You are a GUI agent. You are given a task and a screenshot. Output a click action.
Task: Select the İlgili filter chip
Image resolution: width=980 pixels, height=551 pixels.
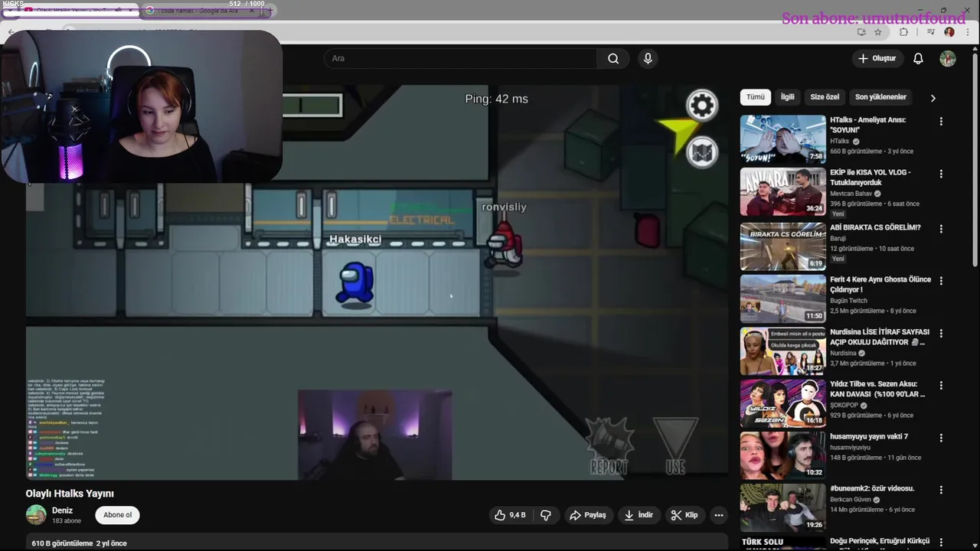(x=787, y=97)
